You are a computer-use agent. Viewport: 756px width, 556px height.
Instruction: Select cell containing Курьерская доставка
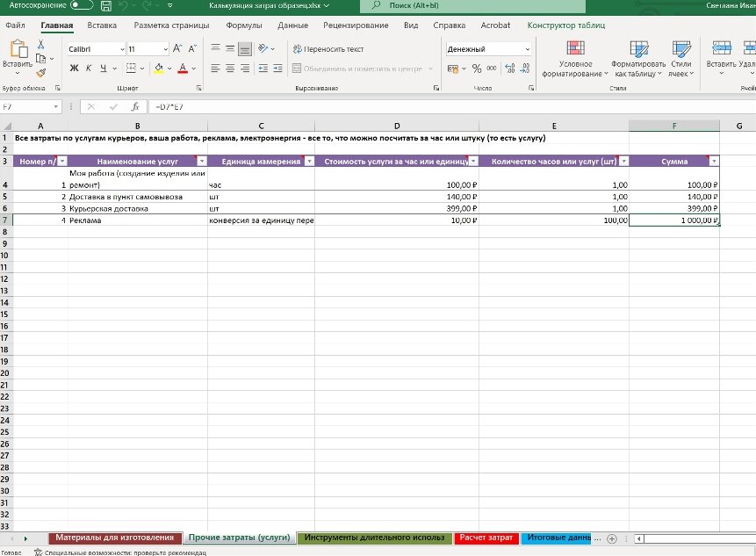click(137, 208)
